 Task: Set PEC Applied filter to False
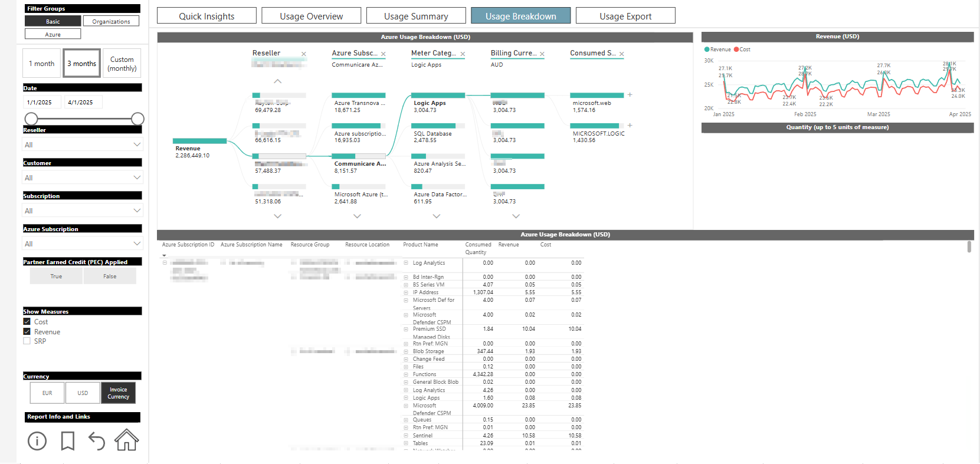click(110, 276)
